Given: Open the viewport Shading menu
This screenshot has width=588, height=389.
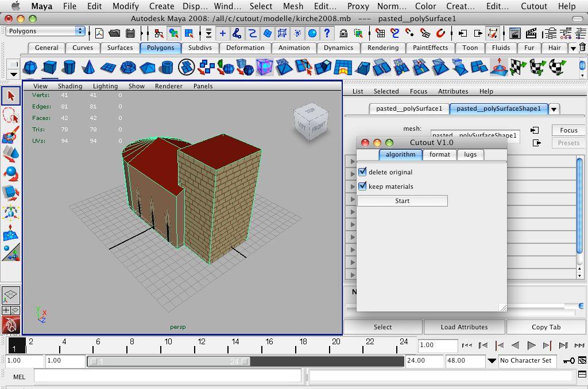Looking at the screenshot, I should 70,86.
